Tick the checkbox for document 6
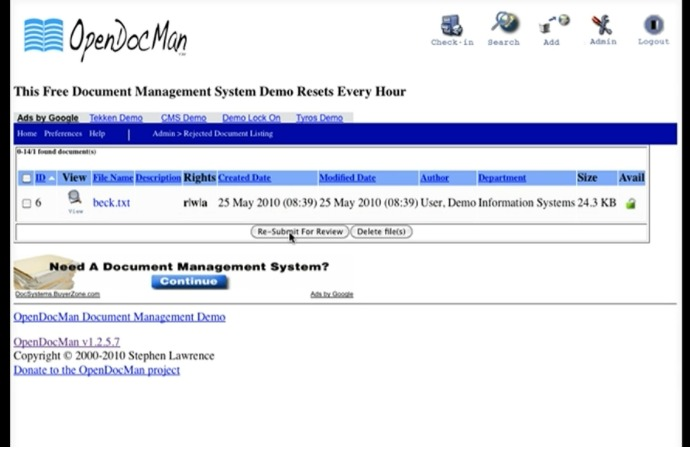Screen dimensions: 690x460 26,203
